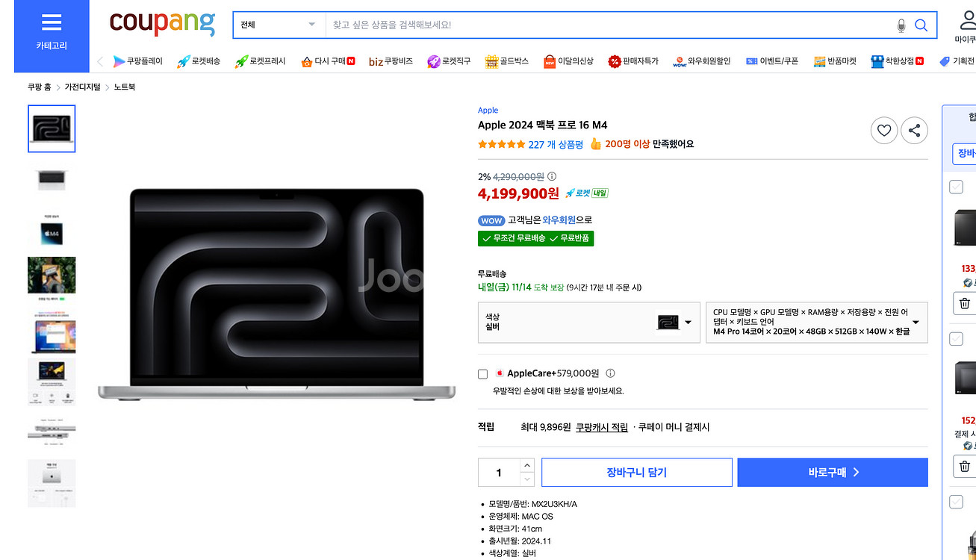The height and width of the screenshot is (560, 976).
Task: Click the AppleCare+ info icon
Action: (610, 373)
